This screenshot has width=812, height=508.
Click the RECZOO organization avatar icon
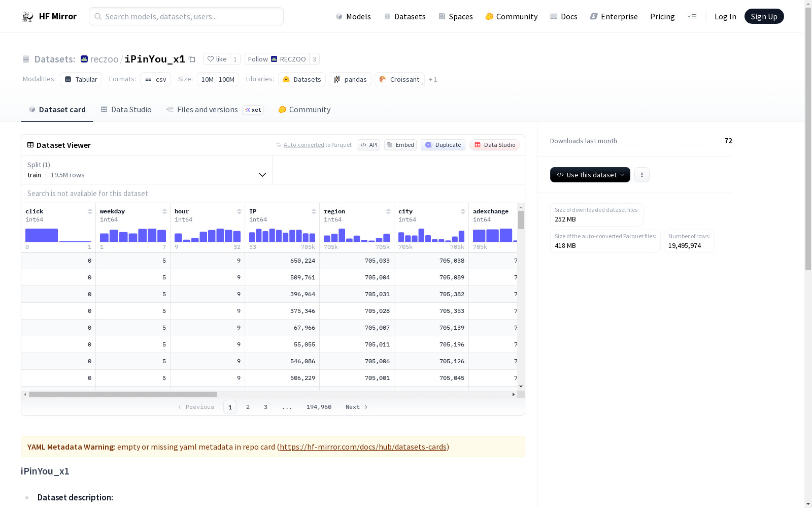(x=274, y=59)
